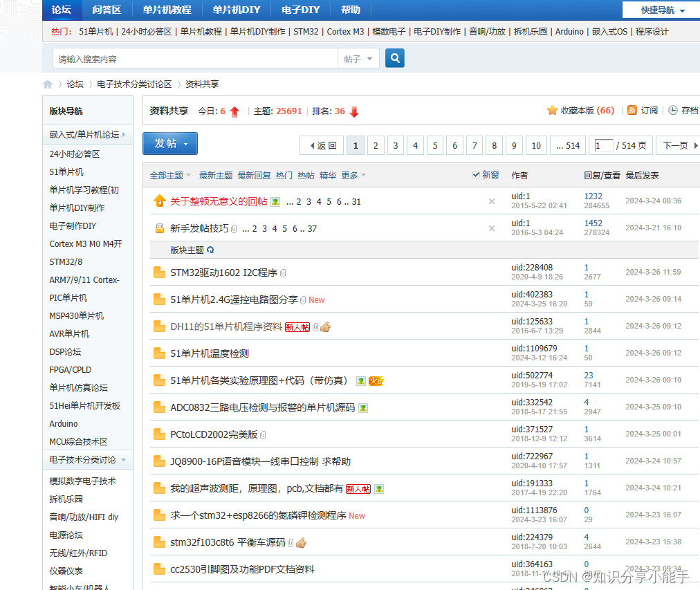This screenshot has width=700, height=590.
Task: Click the 下一页 next page arrow
Action: 679,145
